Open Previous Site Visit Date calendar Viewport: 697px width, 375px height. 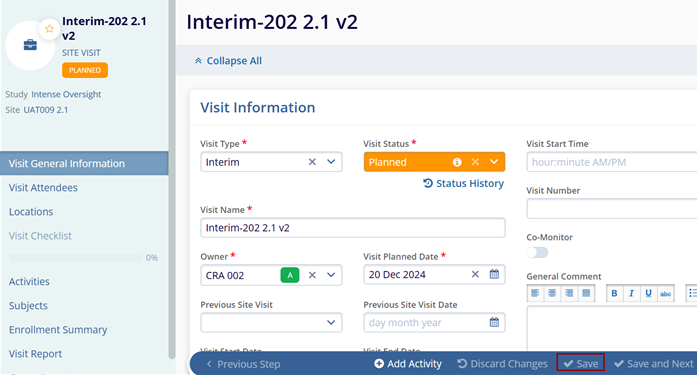click(x=494, y=322)
